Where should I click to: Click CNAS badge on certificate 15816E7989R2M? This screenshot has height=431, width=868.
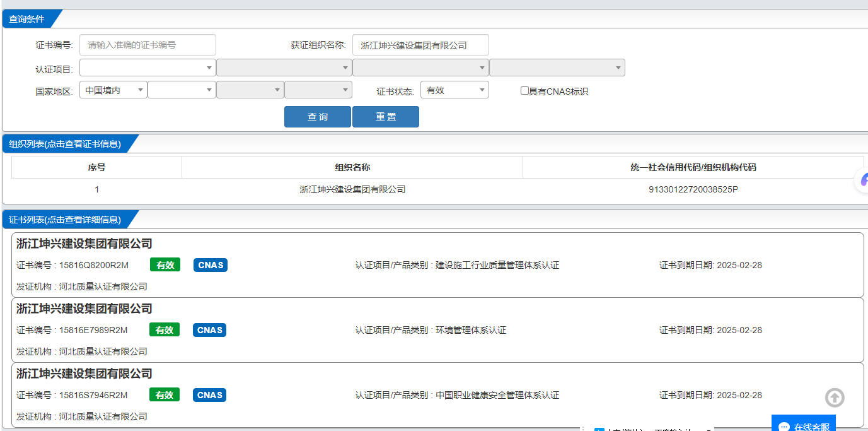(210, 330)
